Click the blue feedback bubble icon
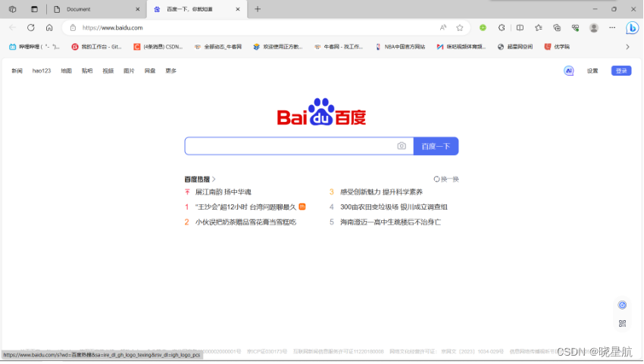Screen dimensions: 644x364 coord(622,305)
